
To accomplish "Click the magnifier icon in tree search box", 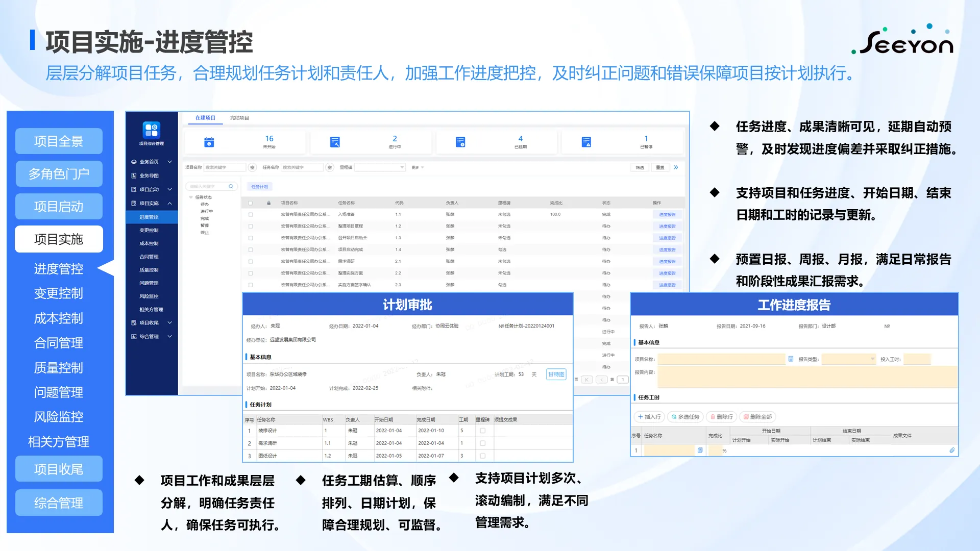I will click(231, 187).
